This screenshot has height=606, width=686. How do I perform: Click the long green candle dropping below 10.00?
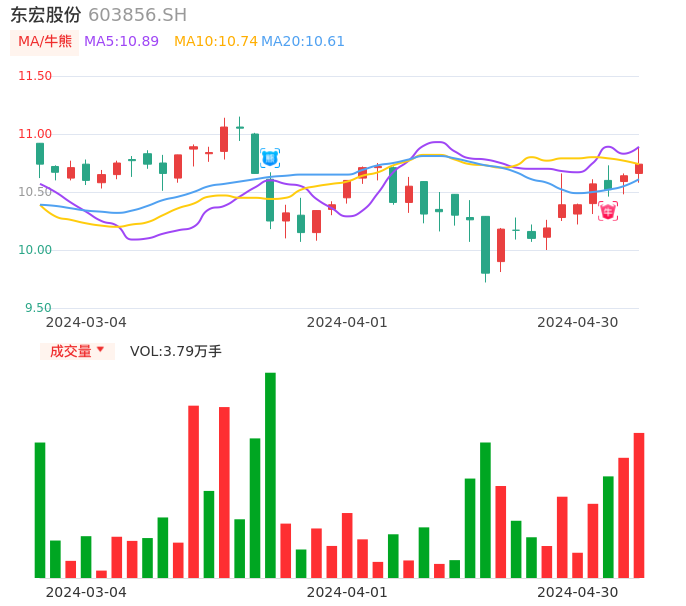(x=485, y=244)
